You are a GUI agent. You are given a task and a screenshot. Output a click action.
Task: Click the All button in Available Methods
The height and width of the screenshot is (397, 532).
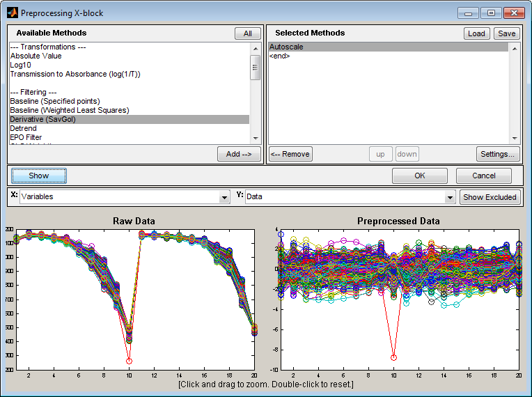[x=247, y=33]
